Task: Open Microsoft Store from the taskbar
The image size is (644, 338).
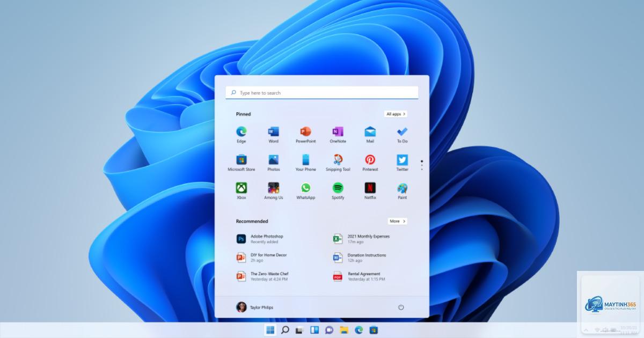Action: [374, 330]
